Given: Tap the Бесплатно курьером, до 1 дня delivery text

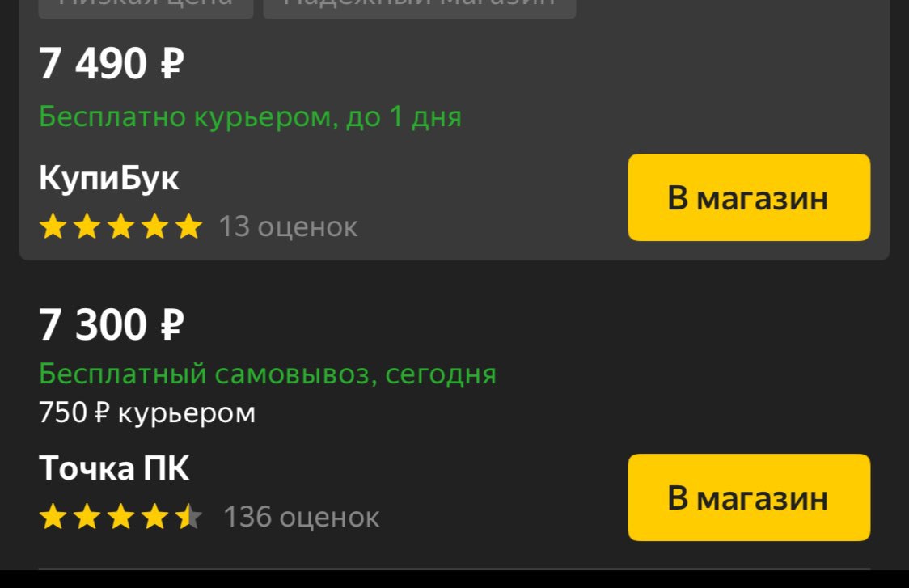Looking at the screenshot, I should tap(250, 117).
